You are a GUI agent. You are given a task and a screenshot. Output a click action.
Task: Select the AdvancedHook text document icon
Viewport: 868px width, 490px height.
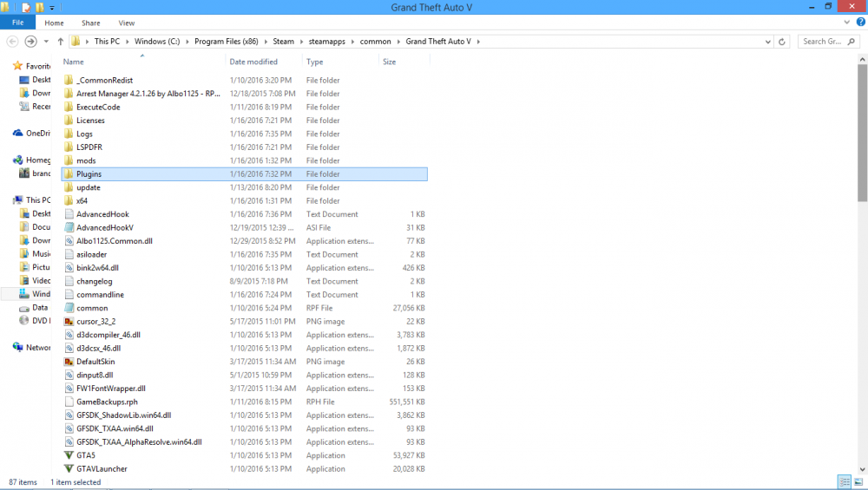pyautogui.click(x=69, y=214)
